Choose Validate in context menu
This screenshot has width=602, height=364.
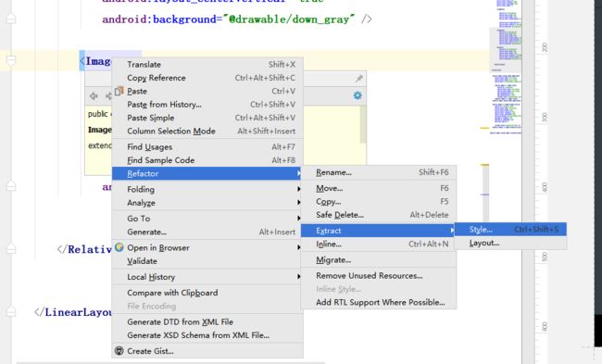click(x=207, y=260)
